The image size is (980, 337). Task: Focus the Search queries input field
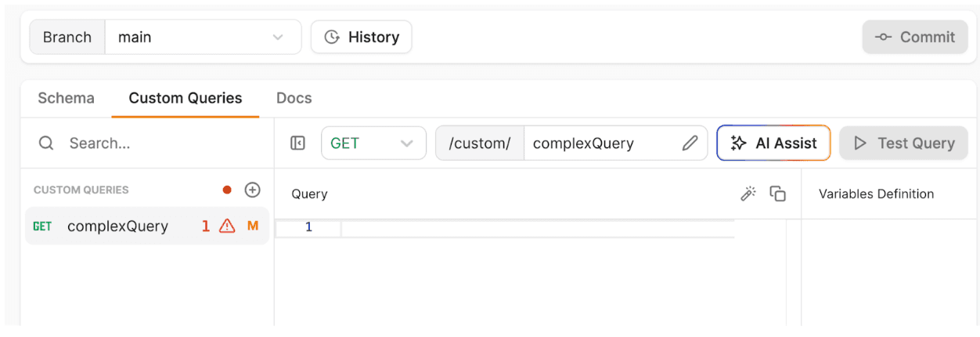(157, 143)
